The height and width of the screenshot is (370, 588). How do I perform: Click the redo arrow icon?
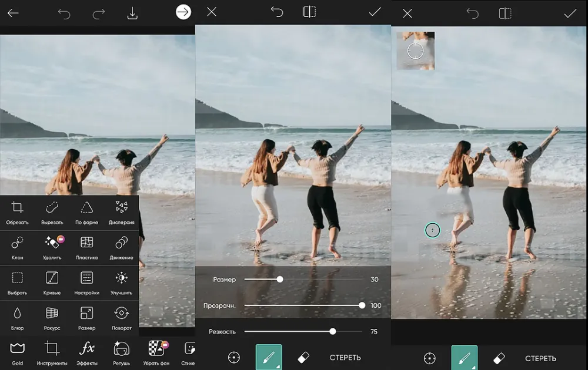pos(98,13)
